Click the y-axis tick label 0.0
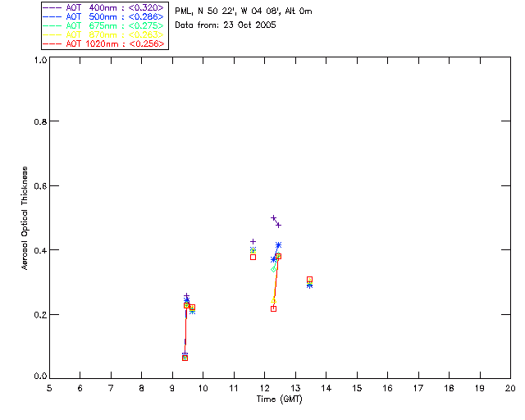525x420 pixels. 40,377
